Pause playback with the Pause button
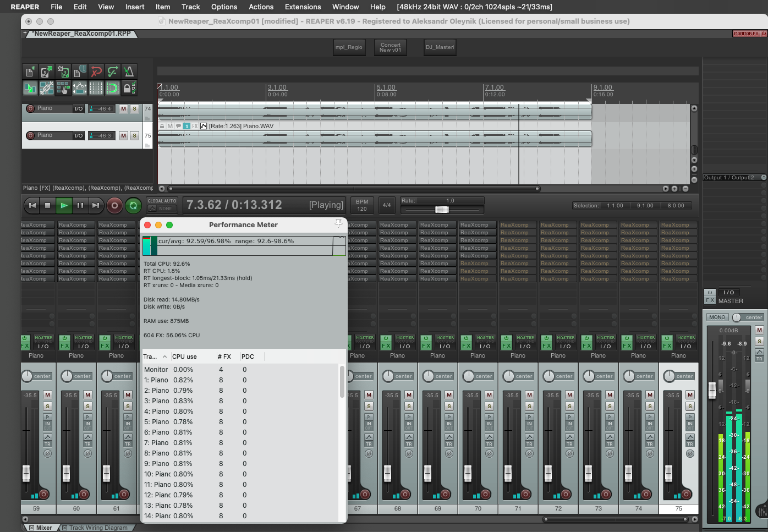This screenshot has height=532, width=768. tap(80, 205)
